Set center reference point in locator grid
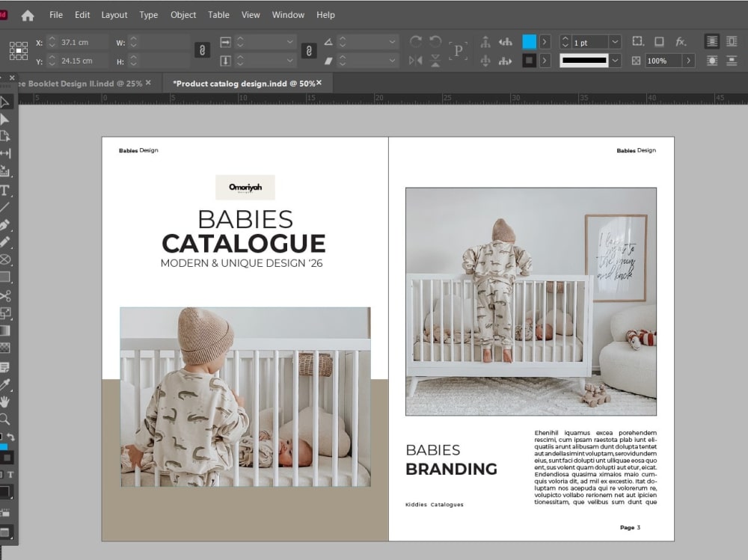Image resolution: width=748 pixels, height=560 pixels. click(x=19, y=50)
